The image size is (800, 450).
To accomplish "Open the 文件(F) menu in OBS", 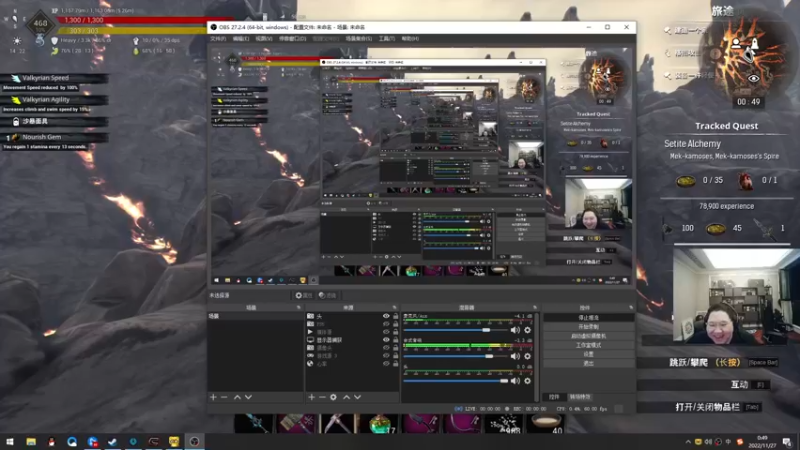I will click(x=218, y=39).
